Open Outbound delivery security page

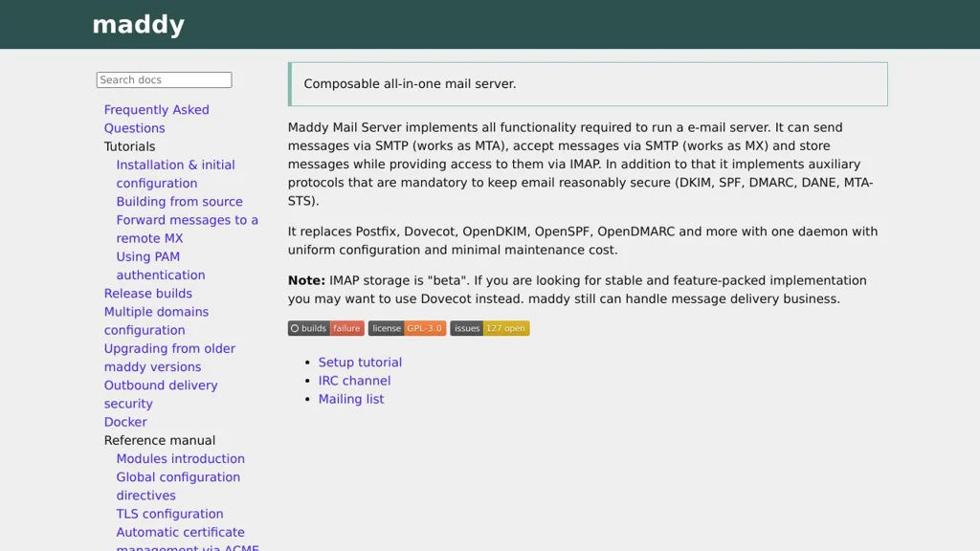(x=161, y=394)
